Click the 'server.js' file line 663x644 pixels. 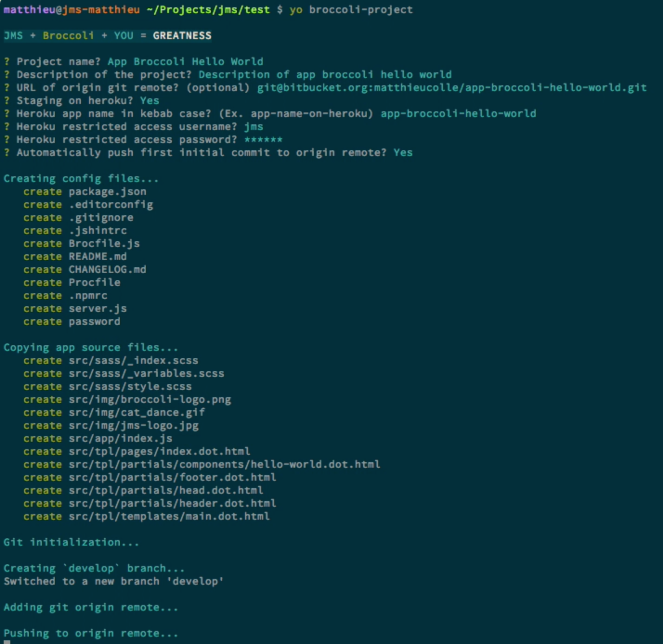coord(75,309)
